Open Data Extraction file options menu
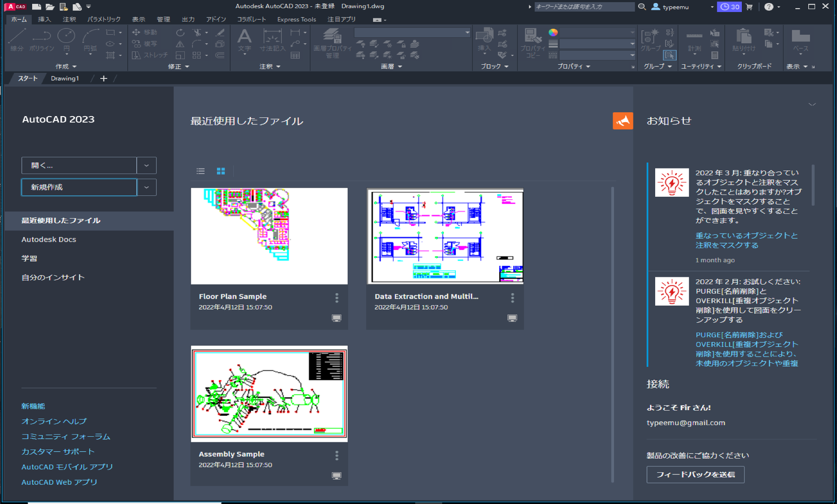The image size is (837, 504). coord(512,298)
